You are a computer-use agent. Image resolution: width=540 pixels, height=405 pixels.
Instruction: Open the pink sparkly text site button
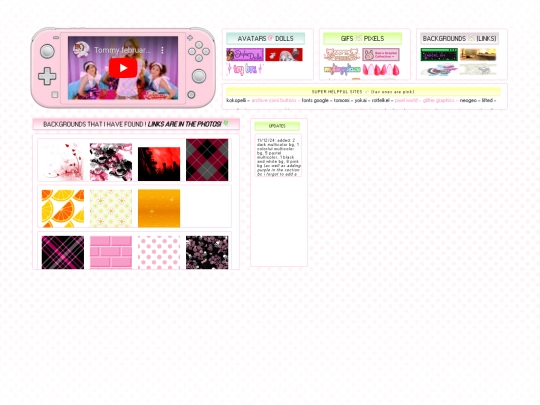[245, 69]
